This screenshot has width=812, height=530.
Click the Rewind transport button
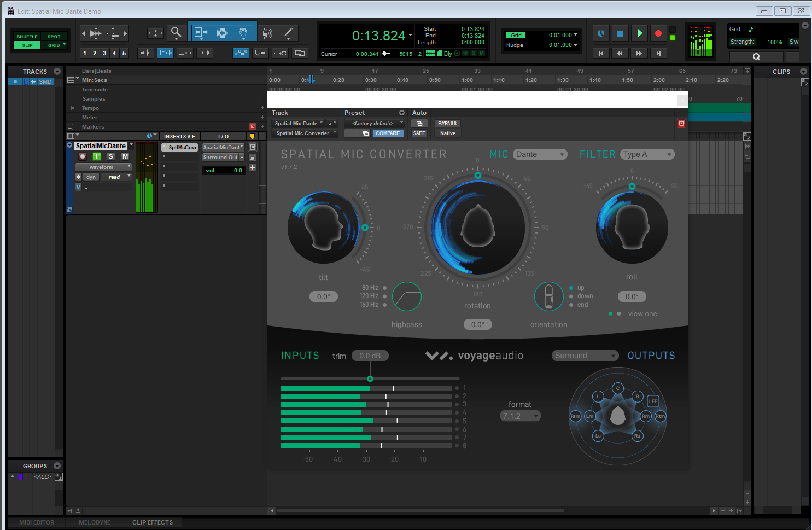click(620, 53)
